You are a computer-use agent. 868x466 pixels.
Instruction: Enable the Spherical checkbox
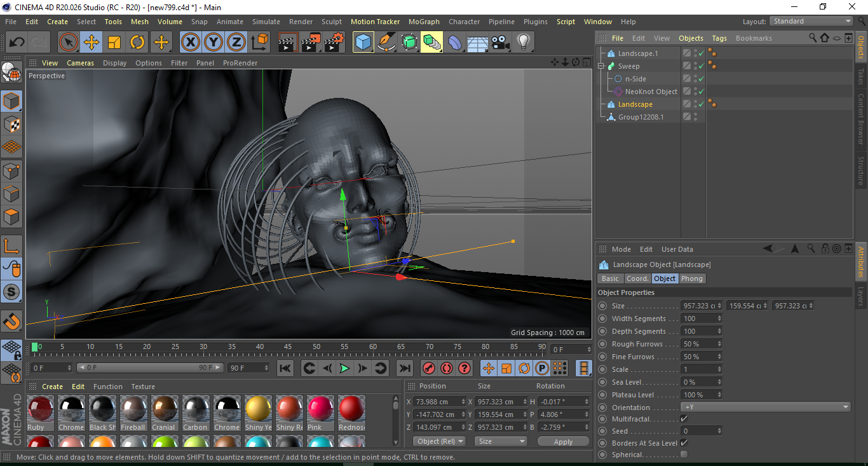click(x=684, y=455)
